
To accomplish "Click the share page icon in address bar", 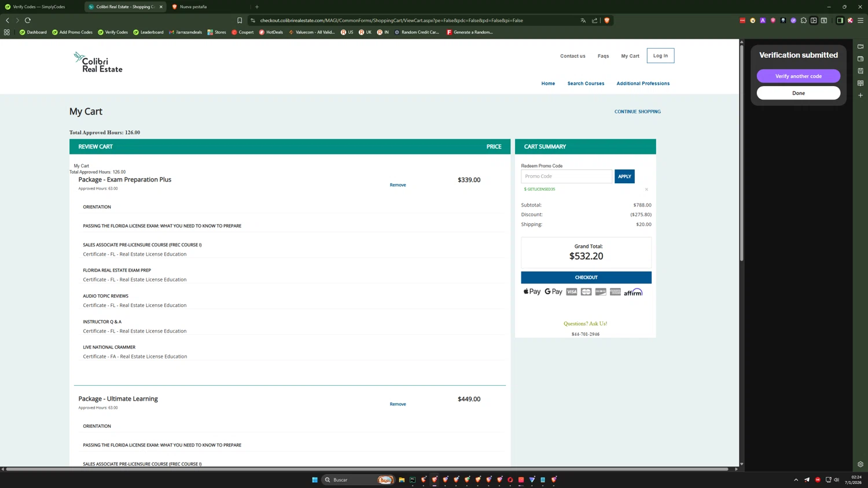I will click(x=594, y=20).
